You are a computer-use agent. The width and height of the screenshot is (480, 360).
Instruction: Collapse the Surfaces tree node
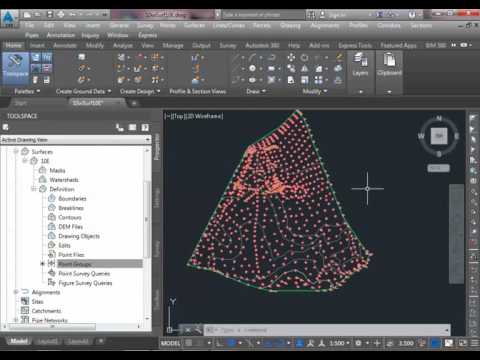coord(16,152)
